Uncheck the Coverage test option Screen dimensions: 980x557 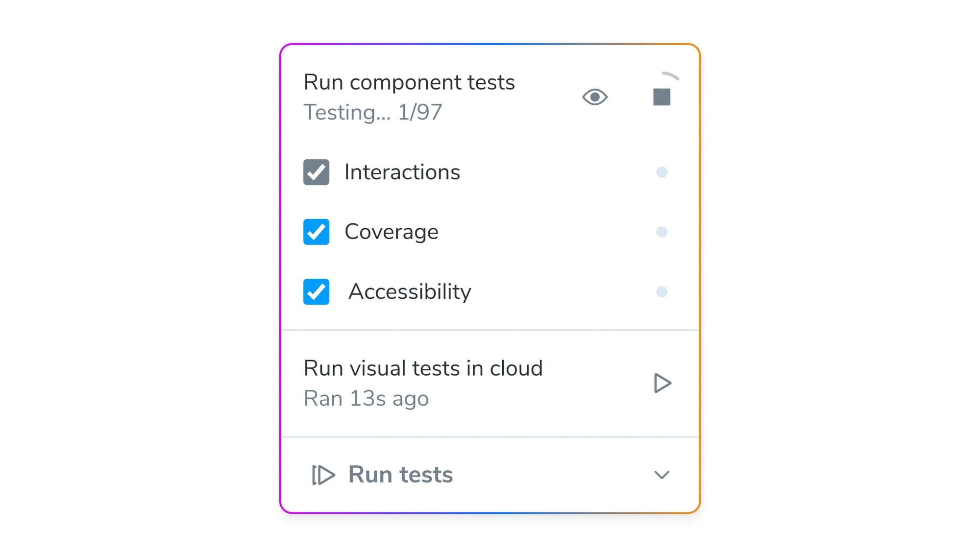tap(316, 232)
